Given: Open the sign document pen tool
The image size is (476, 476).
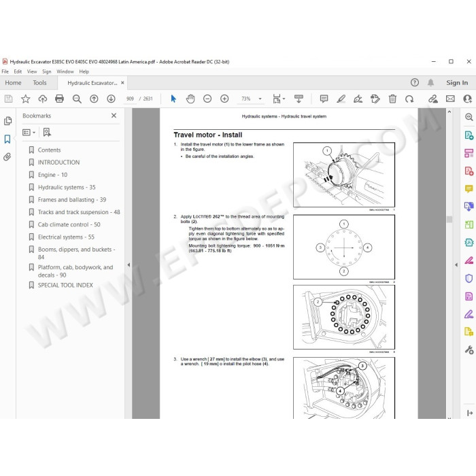Looking at the screenshot, I should pyautogui.click(x=358, y=99).
